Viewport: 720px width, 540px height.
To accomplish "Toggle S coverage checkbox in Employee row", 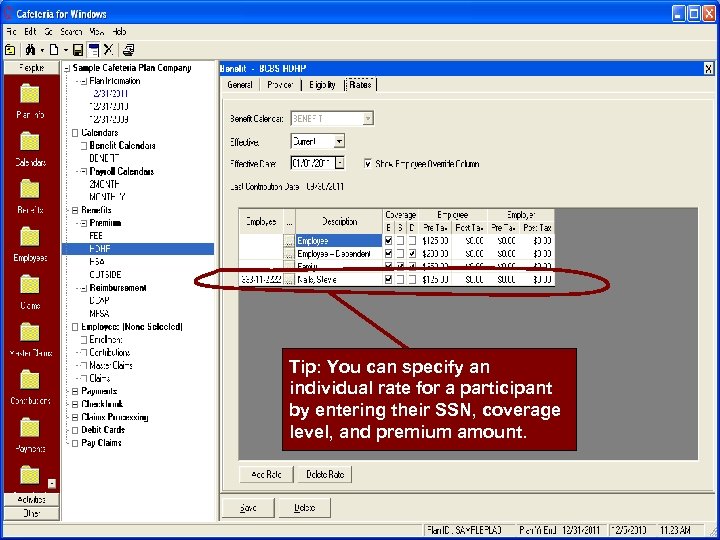I will coord(400,240).
